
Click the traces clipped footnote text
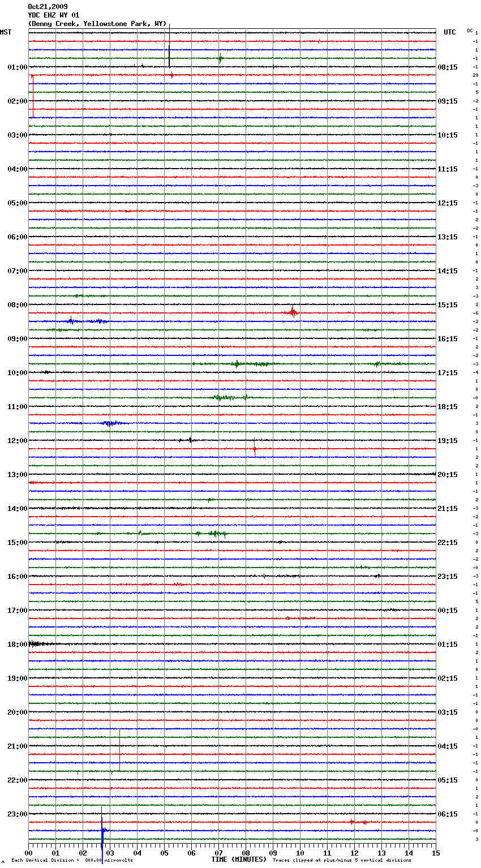coord(342,860)
